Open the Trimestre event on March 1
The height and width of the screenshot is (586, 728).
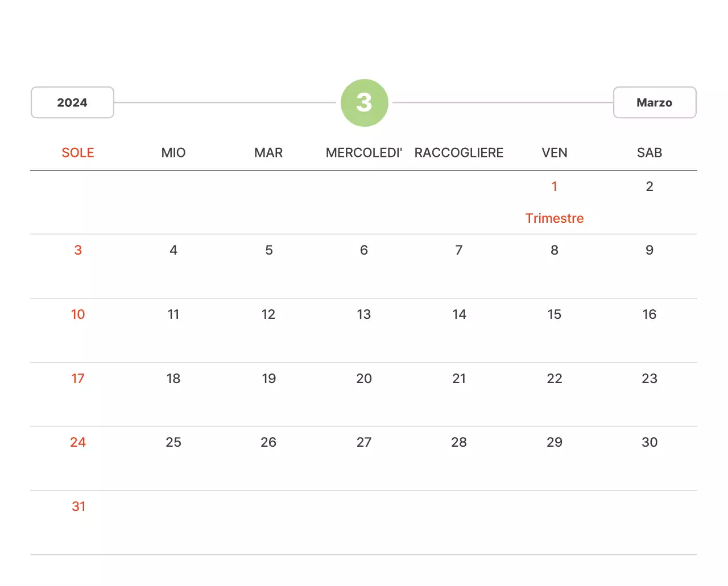[554, 218]
